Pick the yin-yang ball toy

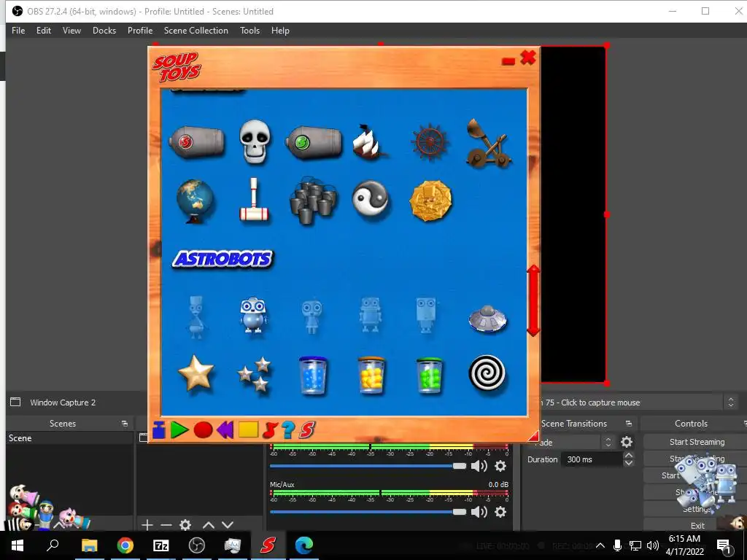tap(370, 200)
